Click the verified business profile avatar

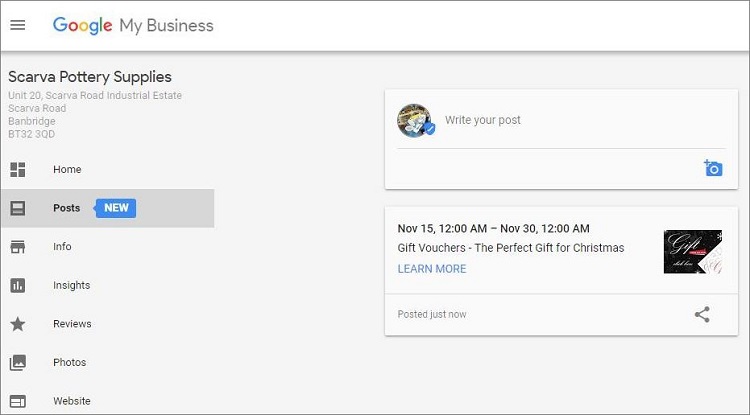[416, 120]
